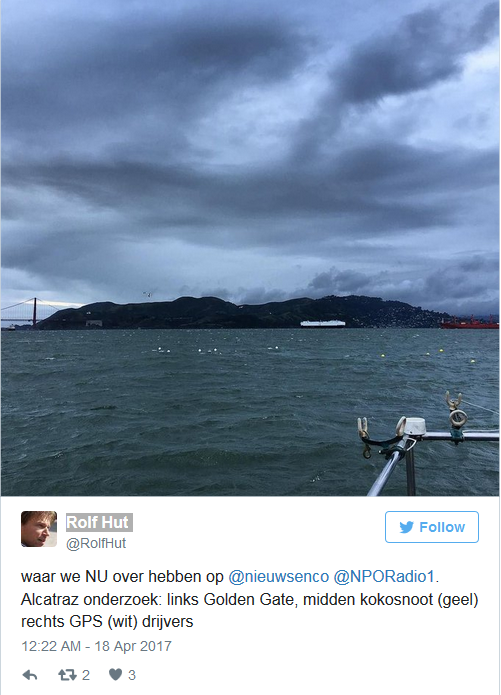Click the Twitter bird icon in Follow
Image resolution: width=501 pixels, height=695 pixels.
point(406,527)
